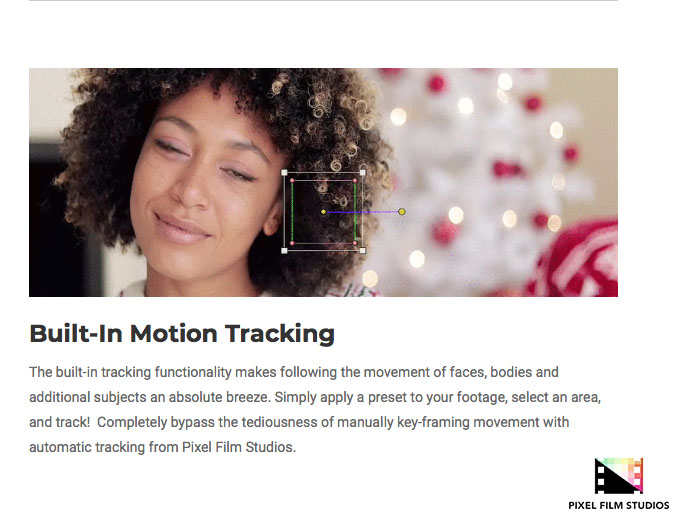Click the tracker box's bottom-right white corner handle
The height and width of the screenshot is (516, 682).
[x=363, y=251]
